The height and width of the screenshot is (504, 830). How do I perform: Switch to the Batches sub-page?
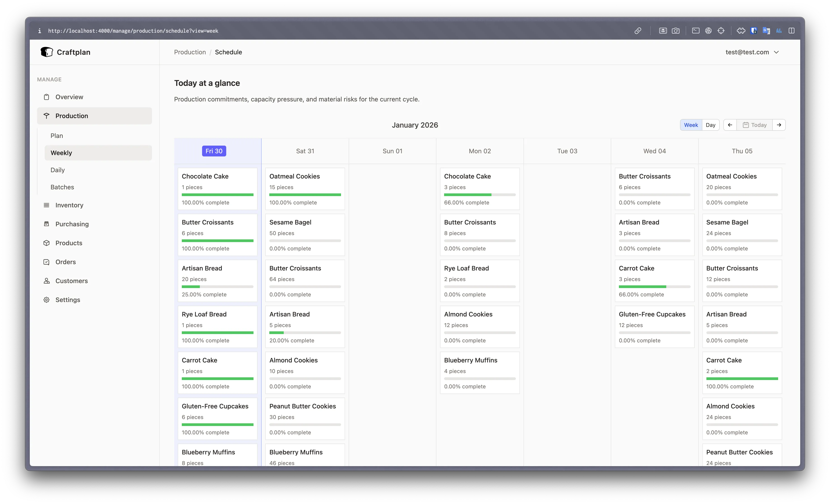pos(62,187)
